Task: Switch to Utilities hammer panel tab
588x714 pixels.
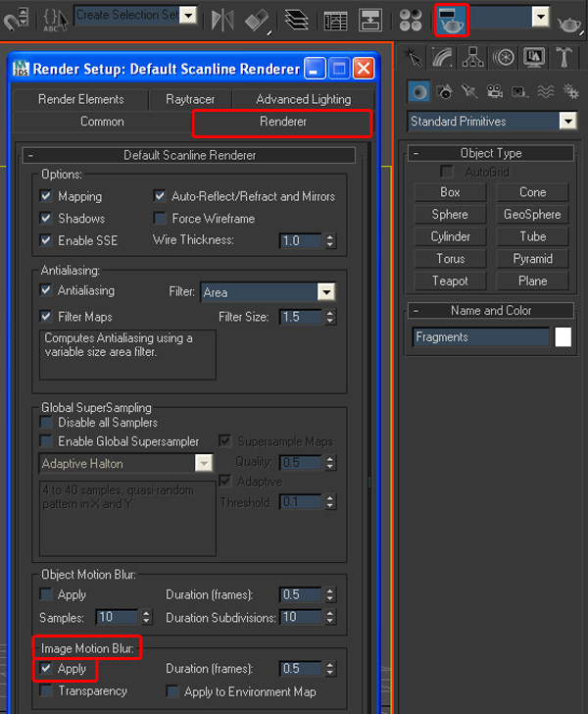Action: point(563,58)
